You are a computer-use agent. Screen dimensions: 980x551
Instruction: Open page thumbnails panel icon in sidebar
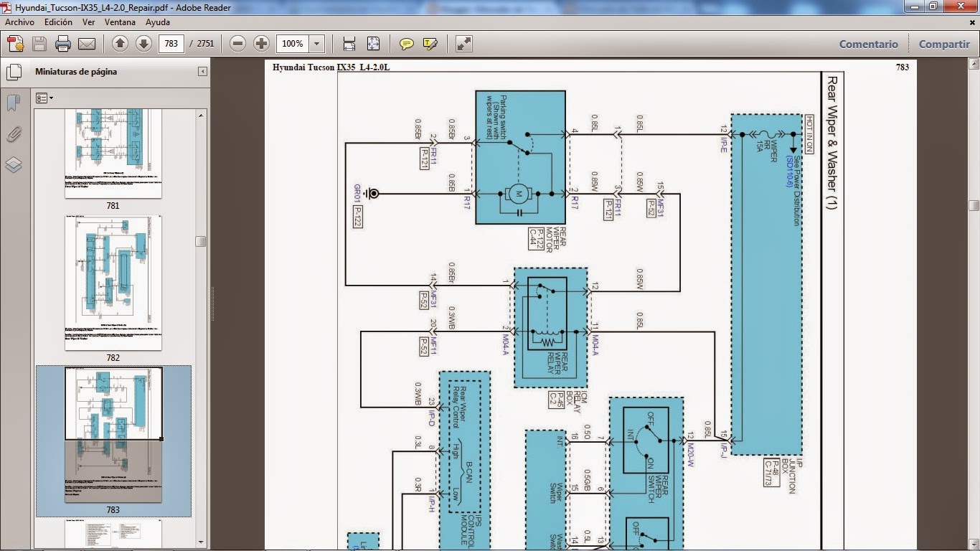pyautogui.click(x=13, y=72)
